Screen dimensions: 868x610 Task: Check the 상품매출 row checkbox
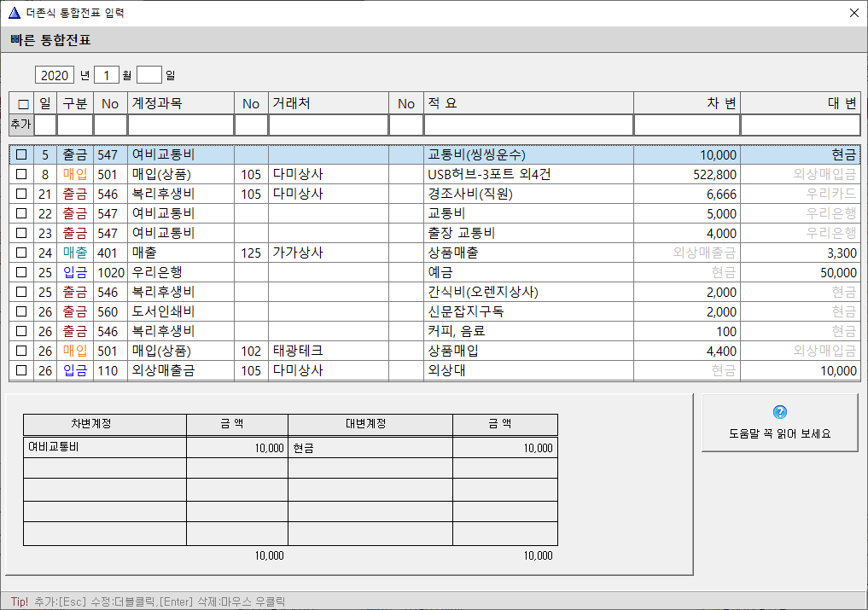click(21, 253)
